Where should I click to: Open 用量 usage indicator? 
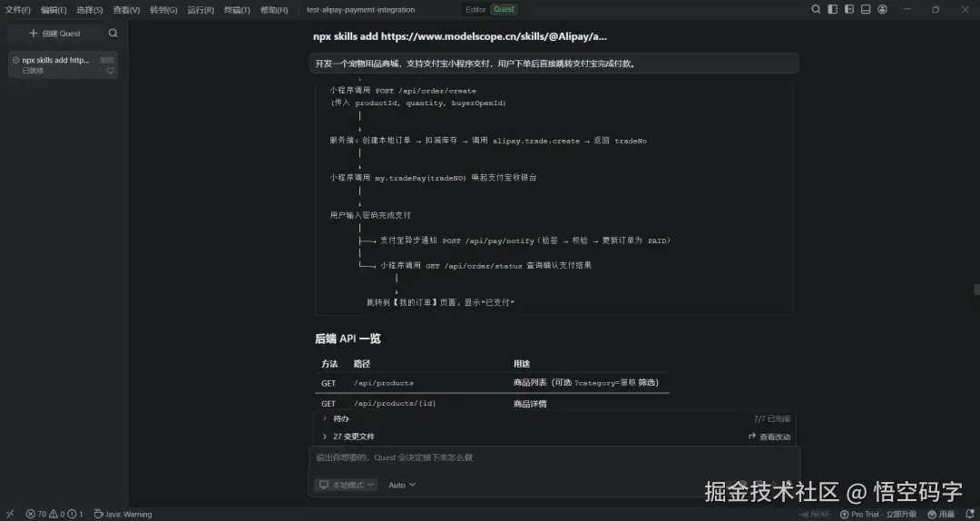941,514
